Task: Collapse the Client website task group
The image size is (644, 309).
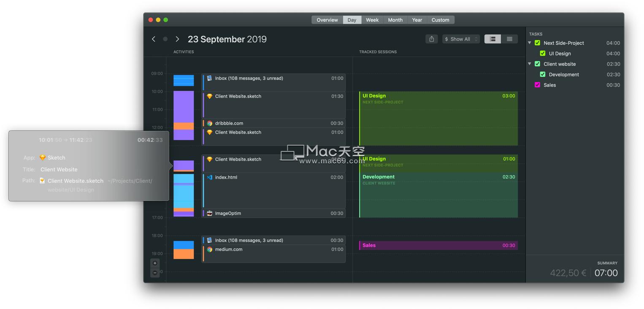Action: pos(530,64)
